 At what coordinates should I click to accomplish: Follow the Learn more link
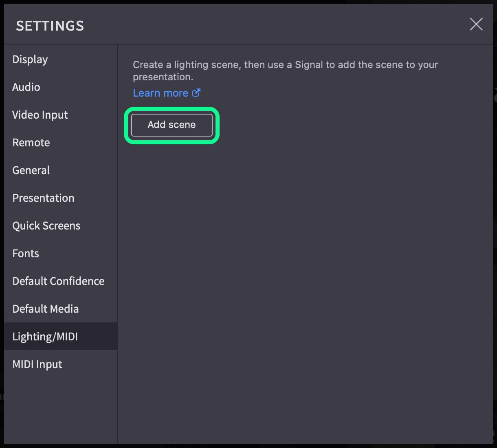167,93
